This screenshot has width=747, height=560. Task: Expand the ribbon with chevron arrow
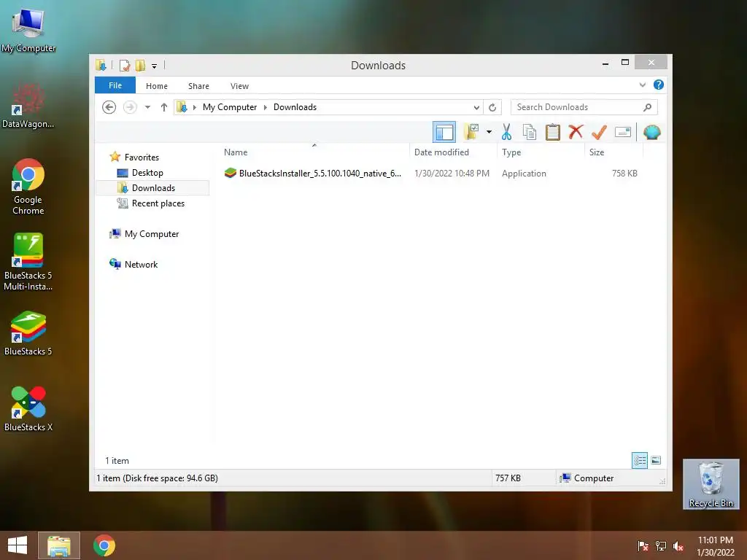click(642, 85)
